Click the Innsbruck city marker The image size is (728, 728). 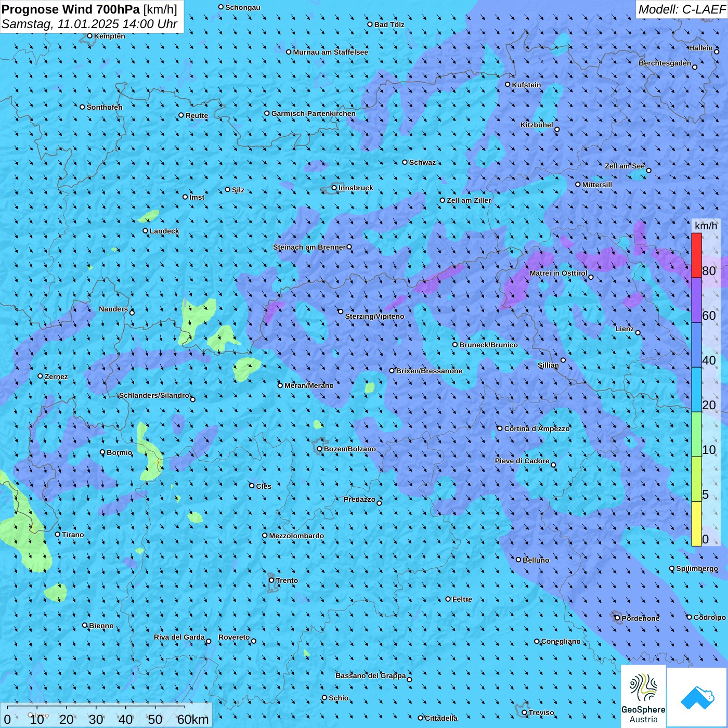point(334,188)
